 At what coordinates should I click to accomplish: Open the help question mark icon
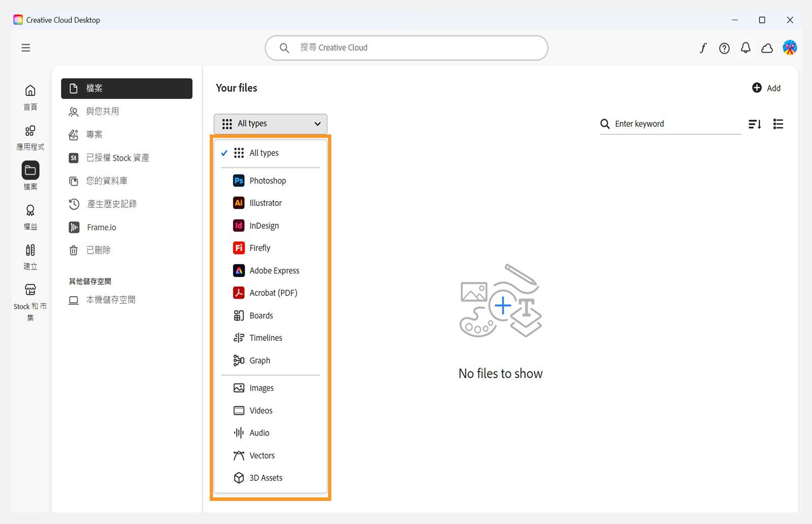724,48
